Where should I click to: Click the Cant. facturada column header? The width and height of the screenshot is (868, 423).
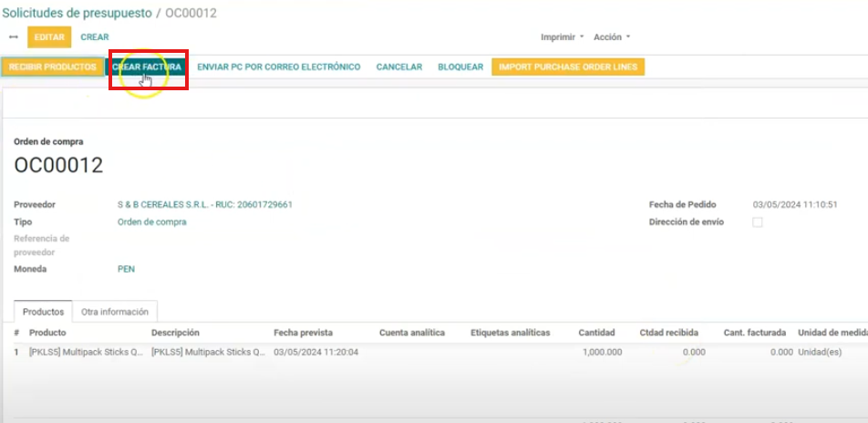pyautogui.click(x=755, y=333)
